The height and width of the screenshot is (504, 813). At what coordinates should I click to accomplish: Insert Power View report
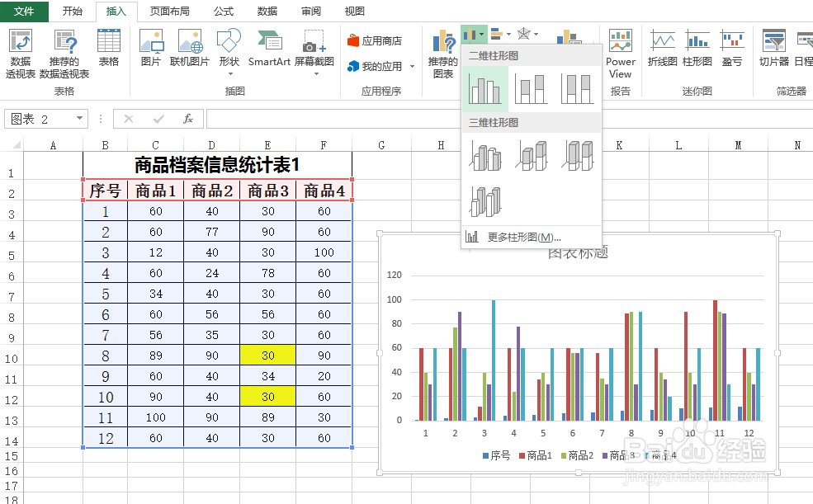(620, 54)
